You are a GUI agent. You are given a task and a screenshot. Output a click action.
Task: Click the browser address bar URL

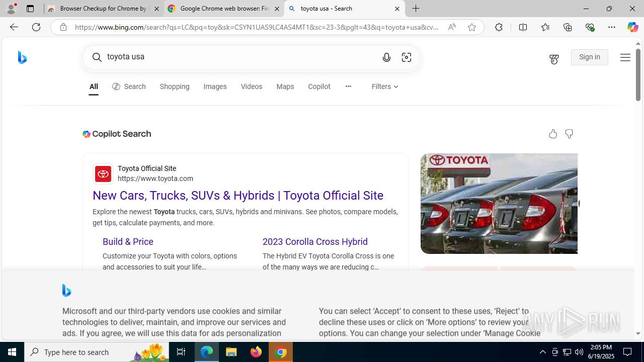tap(257, 27)
